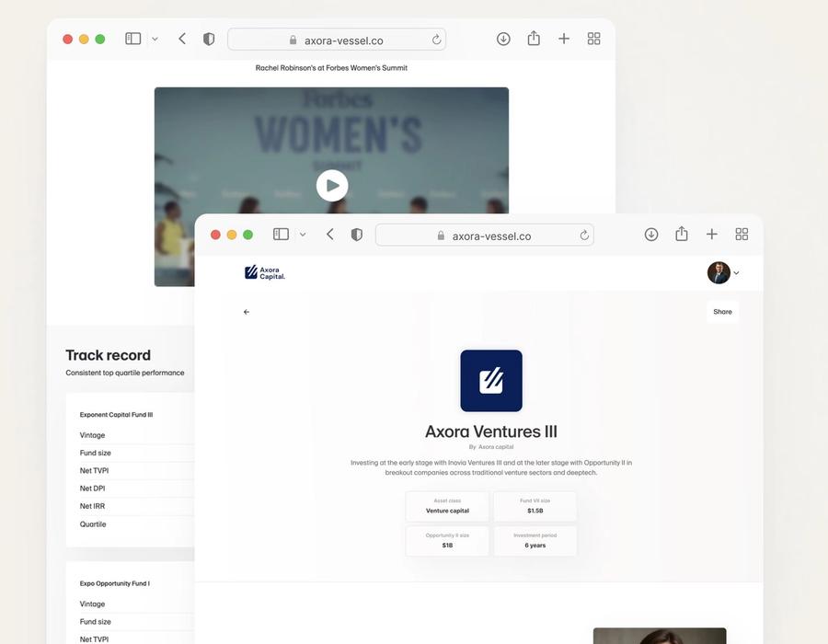Show tab overview in back Safari window

click(594, 39)
